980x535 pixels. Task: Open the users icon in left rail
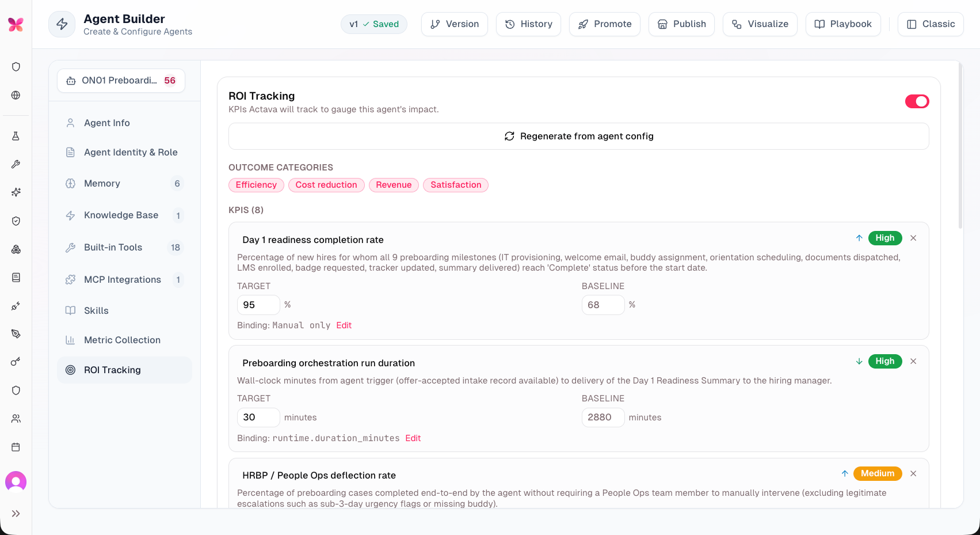click(16, 419)
